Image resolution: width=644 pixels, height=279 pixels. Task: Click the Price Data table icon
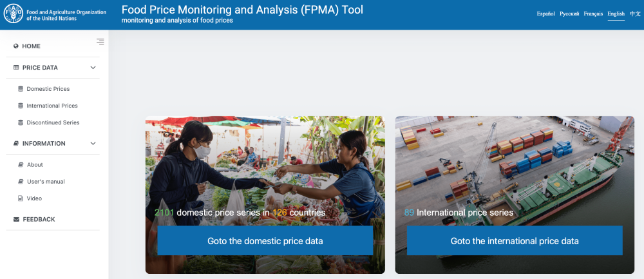click(16, 68)
